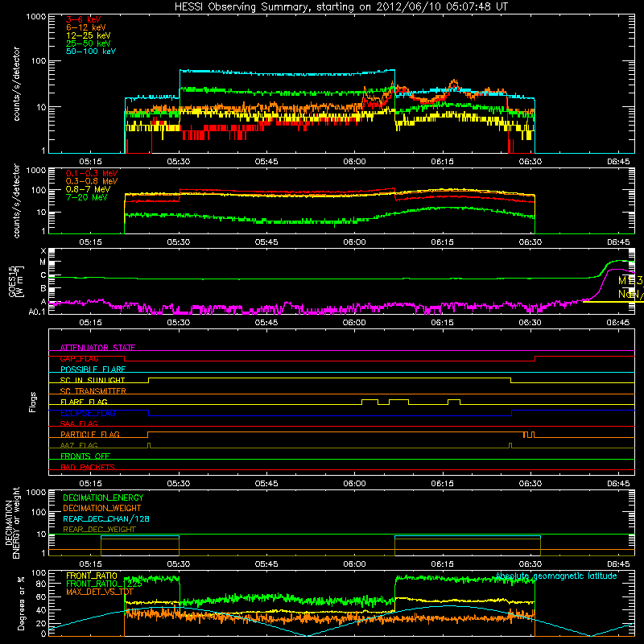
Task: Click the Degrees or % axis title
Action: click(x=21, y=603)
